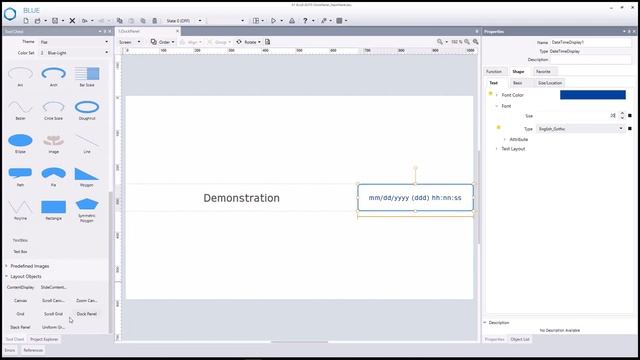
Task: Select the Stack Panel layout object
Action: click(20, 327)
